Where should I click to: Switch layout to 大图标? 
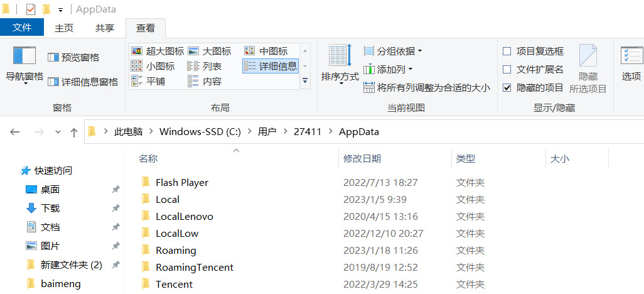(210, 51)
